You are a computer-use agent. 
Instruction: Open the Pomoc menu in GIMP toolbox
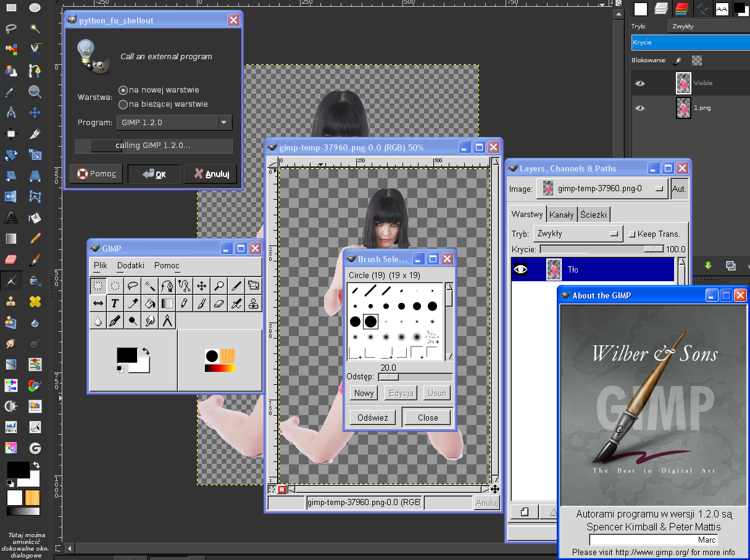click(167, 266)
